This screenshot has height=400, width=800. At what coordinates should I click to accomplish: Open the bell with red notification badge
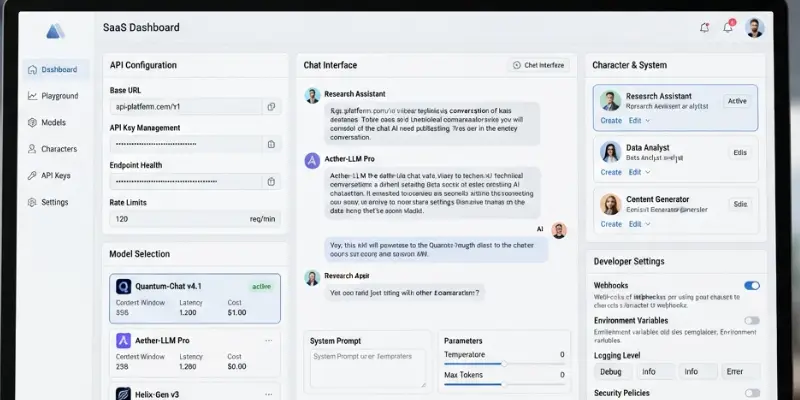(x=729, y=27)
